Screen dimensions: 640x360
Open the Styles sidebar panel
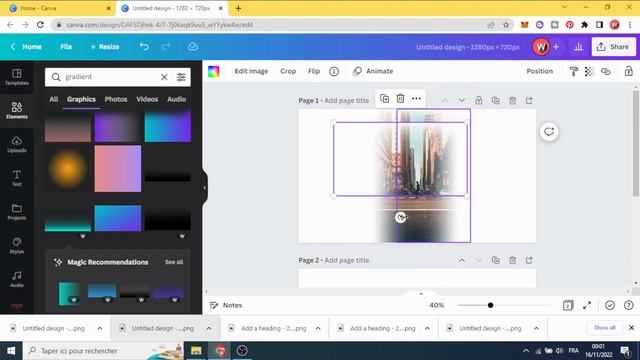[17, 245]
